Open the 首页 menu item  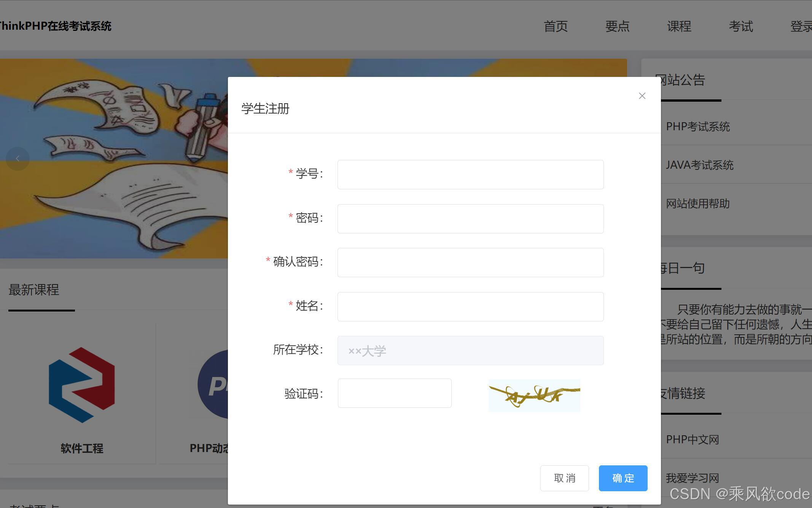click(x=556, y=26)
